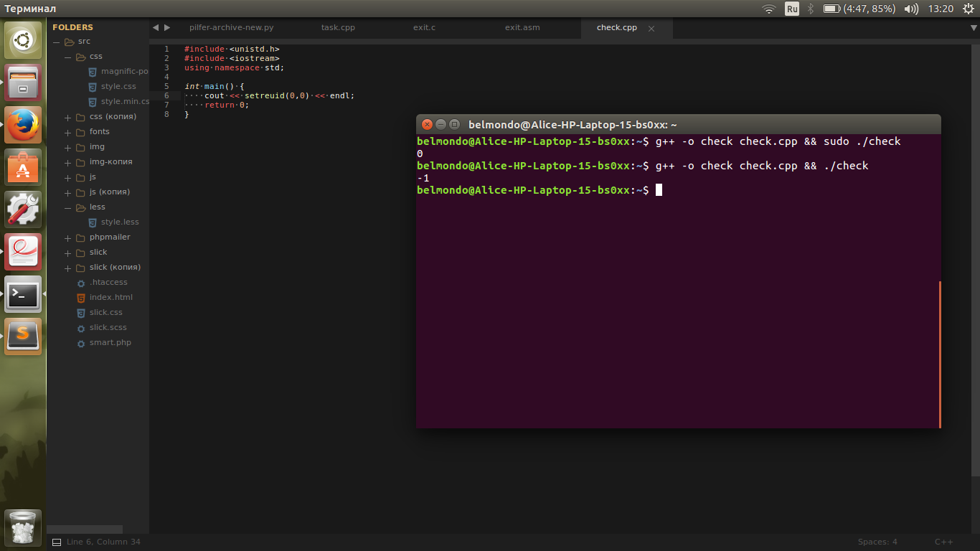Expand the fonts folder
980x551 pixels.
click(x=67, y=132)
